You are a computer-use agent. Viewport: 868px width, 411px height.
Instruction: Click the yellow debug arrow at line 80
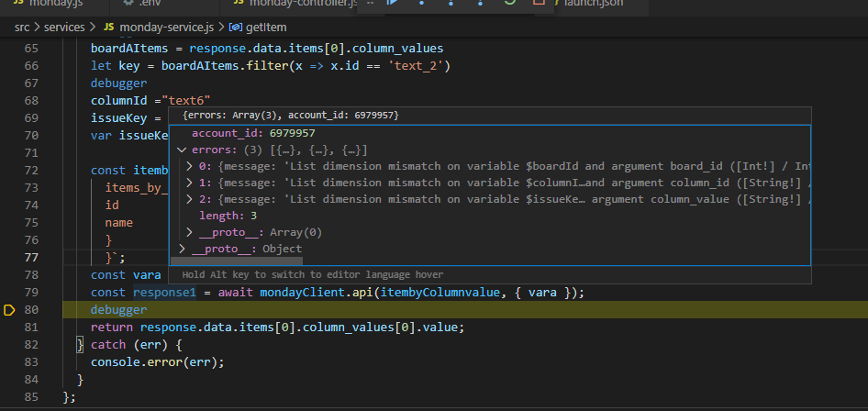pos(9,310)
